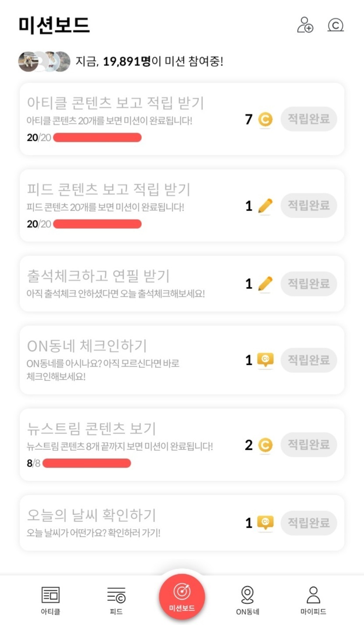Viewport: 364px width, 625px height.
Task: Open the add friend icon
Action: [x=305, y=25]
